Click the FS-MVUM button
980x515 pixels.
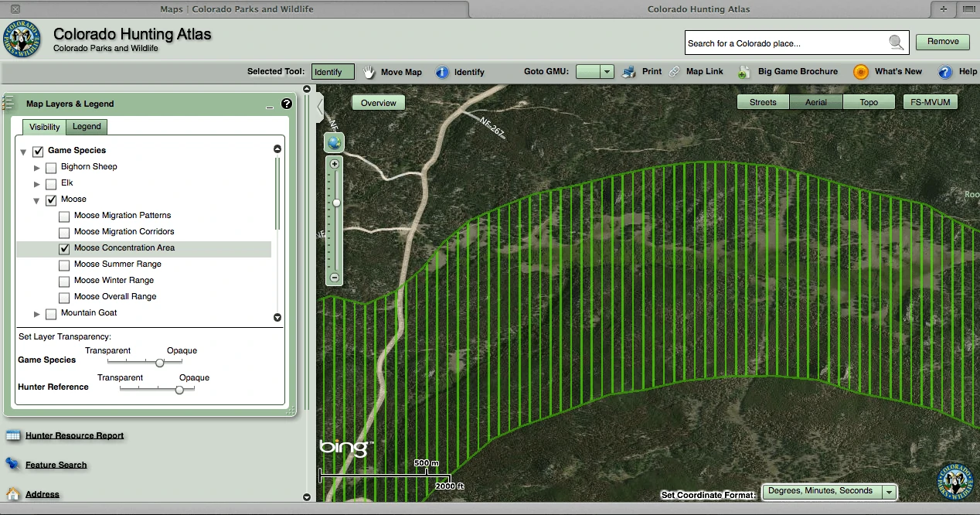tap(931, 102)
